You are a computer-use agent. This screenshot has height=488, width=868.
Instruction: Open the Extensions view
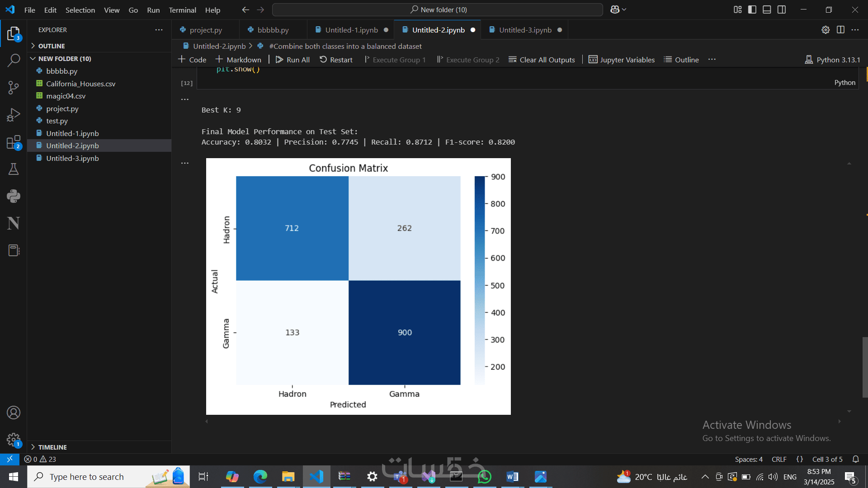(x=14, y=142)
